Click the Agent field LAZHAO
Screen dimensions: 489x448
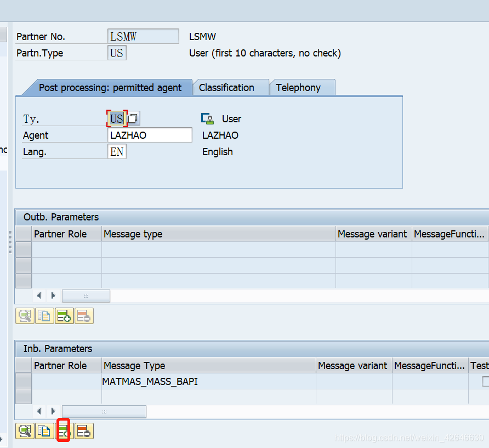150,135
